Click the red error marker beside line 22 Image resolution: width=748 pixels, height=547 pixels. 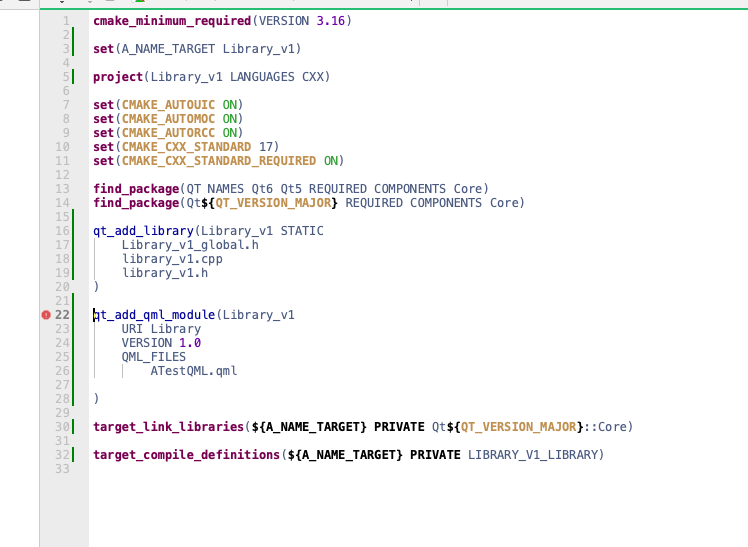click(x=46, y=315)
